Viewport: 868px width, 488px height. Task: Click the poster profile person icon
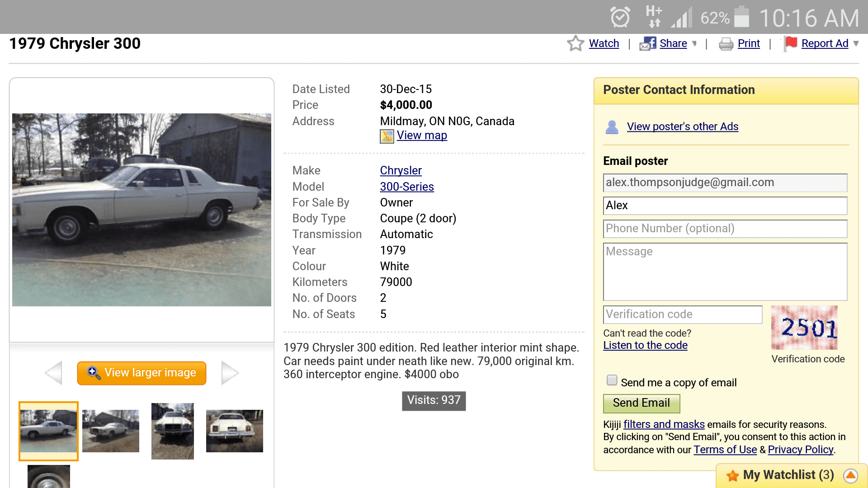click(612, 127)
